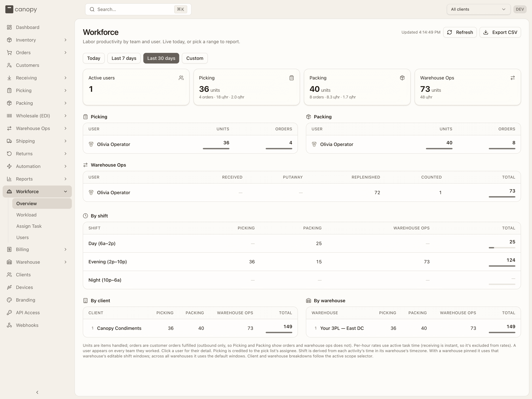Click swap arrows icon in Warehouse Ops card

click(513, 78)
